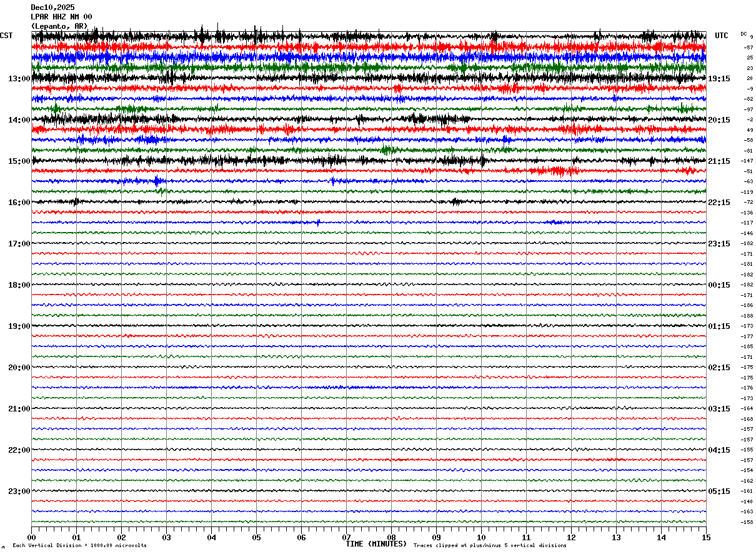Viewport: 756px width, 554px height.
Task: Click the 20:15 UTC time label
Action: pos(719,120)
